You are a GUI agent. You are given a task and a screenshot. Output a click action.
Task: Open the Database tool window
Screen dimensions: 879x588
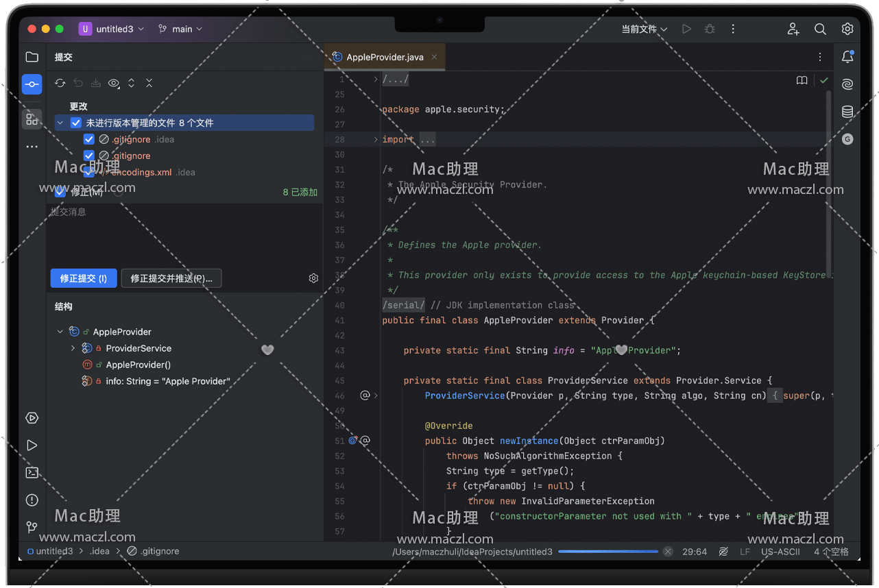tap(847, 112)
